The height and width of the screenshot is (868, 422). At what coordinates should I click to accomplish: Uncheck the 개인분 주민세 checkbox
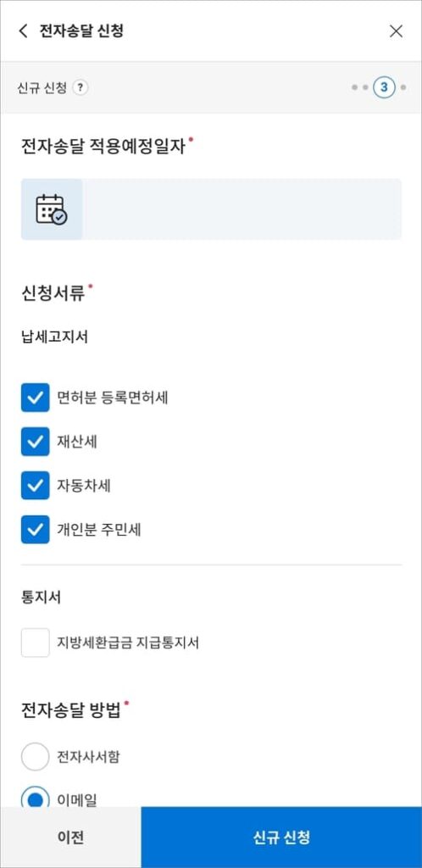[x=36, y=531]
